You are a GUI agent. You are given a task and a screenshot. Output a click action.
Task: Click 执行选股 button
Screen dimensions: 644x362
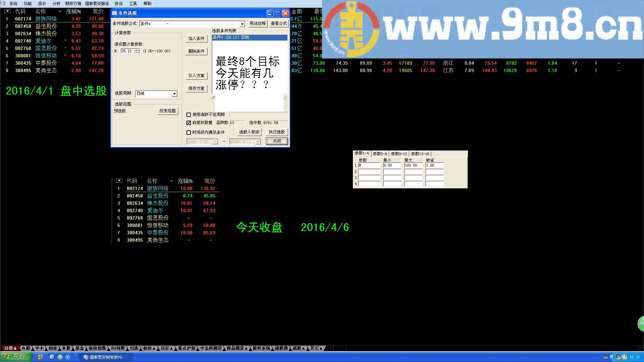[277, 132]
